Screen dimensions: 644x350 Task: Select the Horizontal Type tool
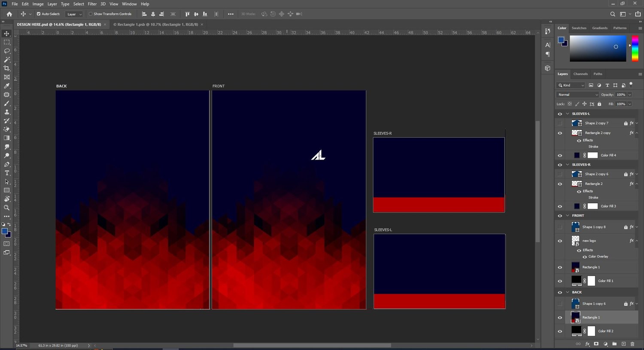pos(6,173)
